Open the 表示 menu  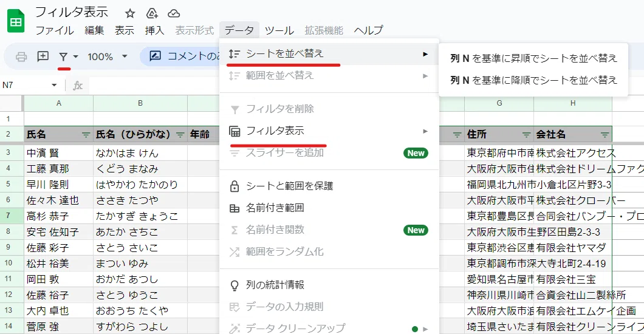point(125,30)
